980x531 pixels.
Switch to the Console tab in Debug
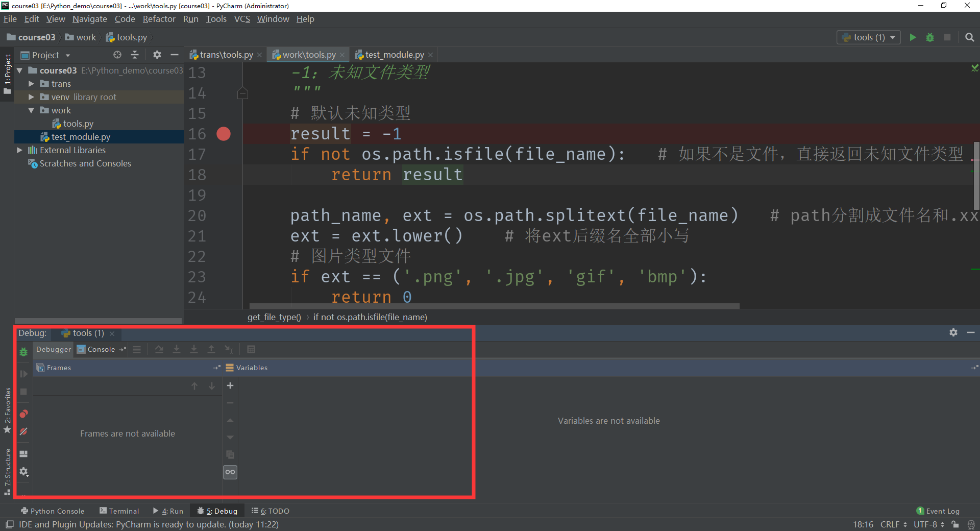(x=101, y=350)
